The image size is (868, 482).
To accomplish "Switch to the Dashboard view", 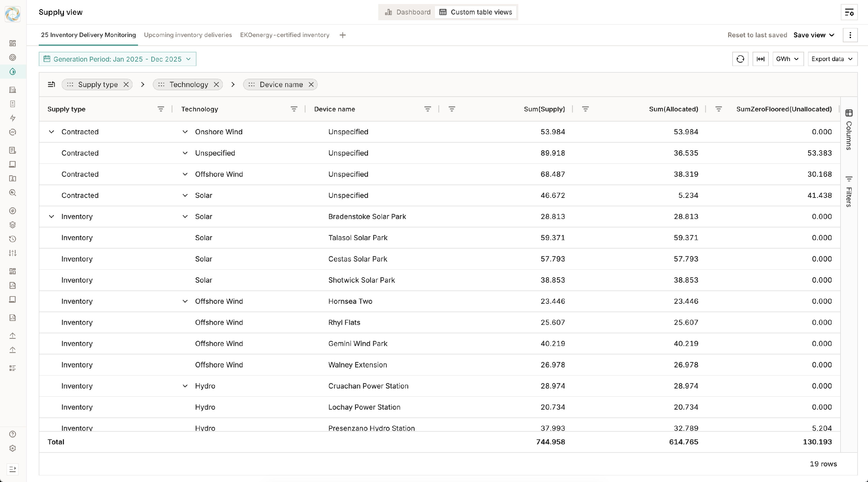I will [x=408, y=12].
